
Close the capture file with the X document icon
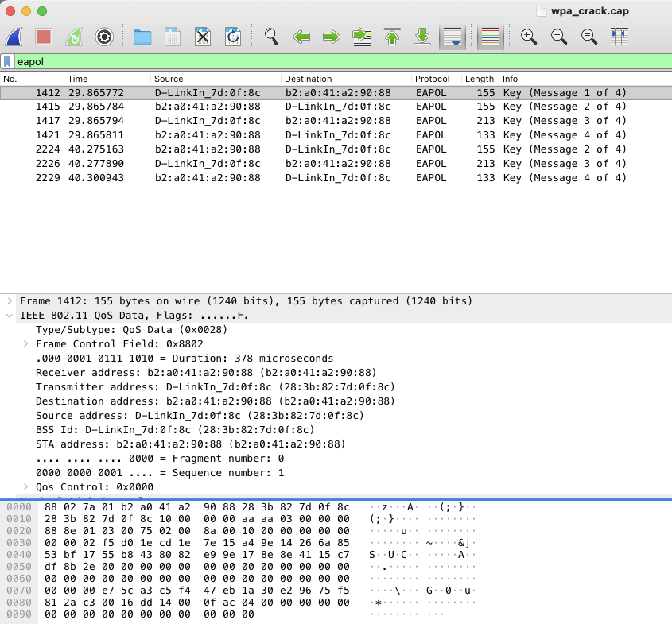coord(203,37)
